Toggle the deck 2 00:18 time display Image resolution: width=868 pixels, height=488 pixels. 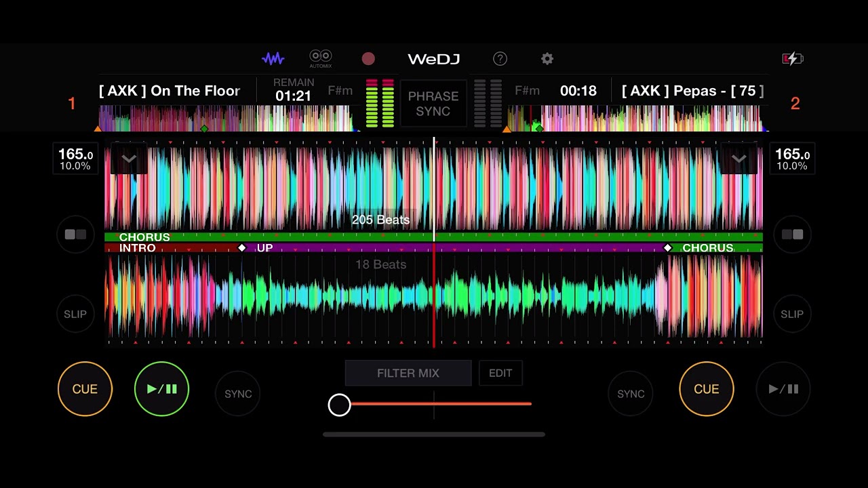578,91
